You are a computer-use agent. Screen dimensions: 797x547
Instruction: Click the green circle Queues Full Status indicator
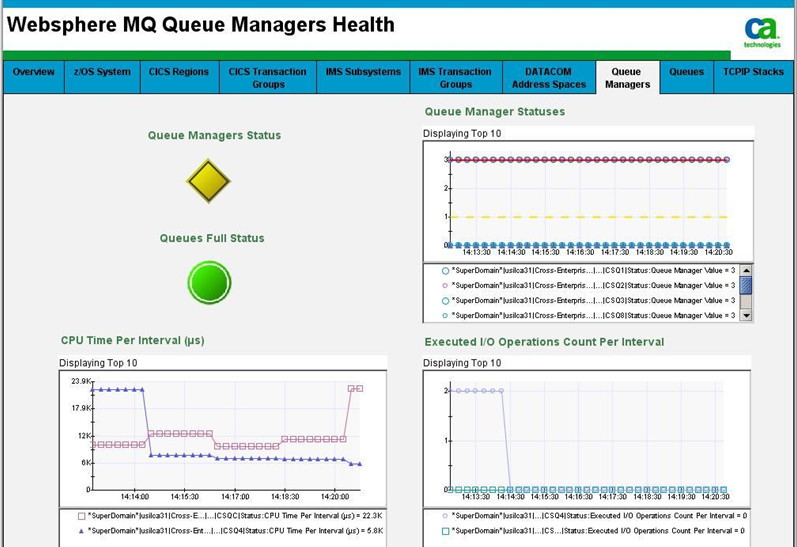point(209,283)
